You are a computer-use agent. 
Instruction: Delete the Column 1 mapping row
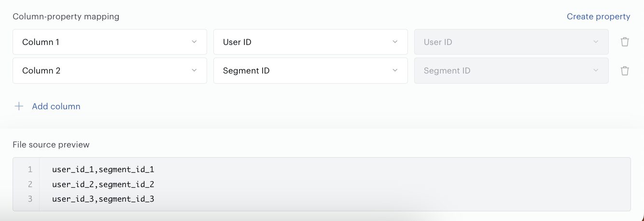pos(625,42)
